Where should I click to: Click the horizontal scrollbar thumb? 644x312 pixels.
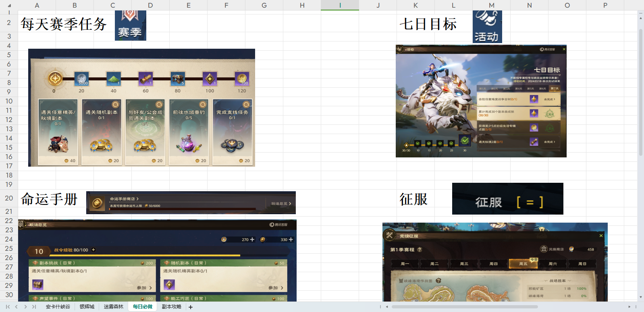465,307
